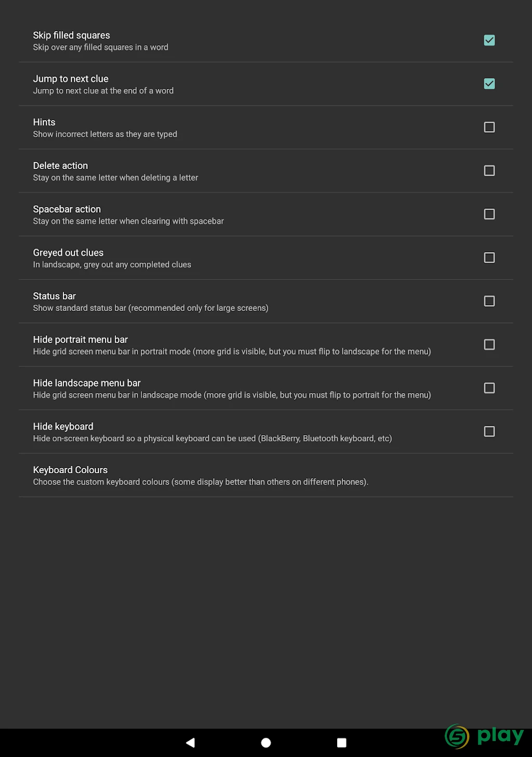Image resolution: width=532 pixels, height=757 pixels.
Task: Check the Hide portrait menu bar box
Action: click(x=489, y=345)
